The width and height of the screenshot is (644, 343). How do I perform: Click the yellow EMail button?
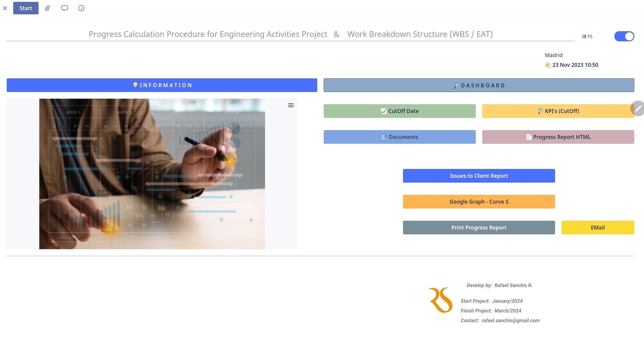click(598, 228)
